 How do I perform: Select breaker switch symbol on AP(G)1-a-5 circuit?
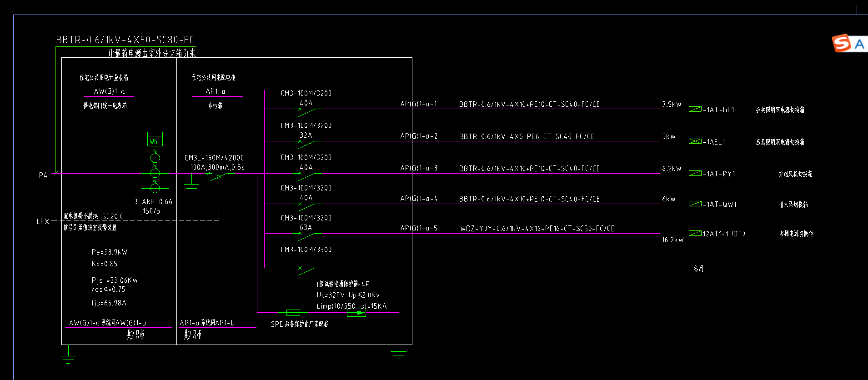tap(306, 235)
